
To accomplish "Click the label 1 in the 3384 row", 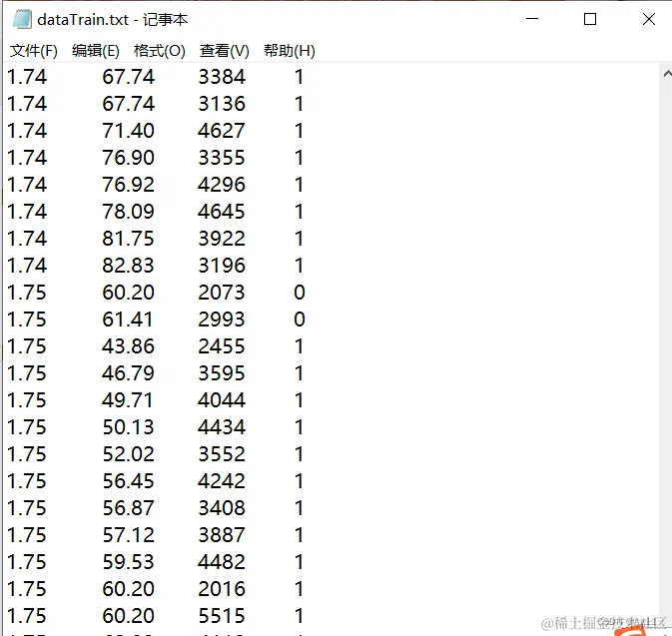I will pyautogui.click(x=300, y=77).
